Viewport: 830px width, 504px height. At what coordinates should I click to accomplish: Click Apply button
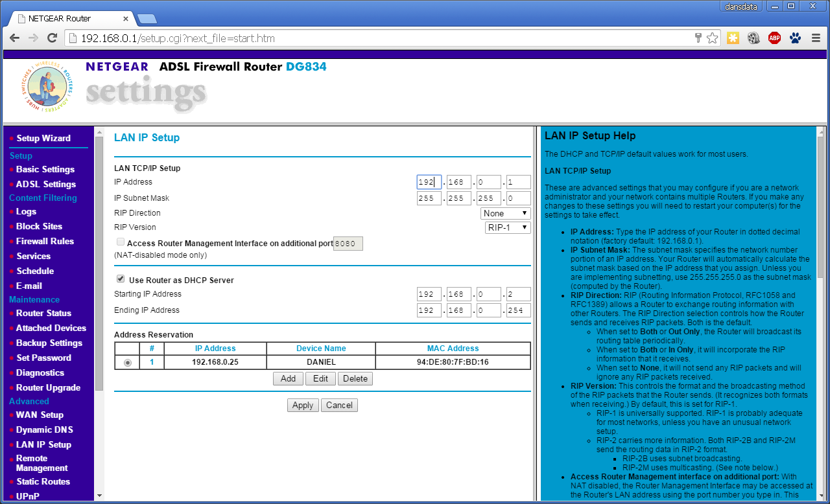pos(303,406)
